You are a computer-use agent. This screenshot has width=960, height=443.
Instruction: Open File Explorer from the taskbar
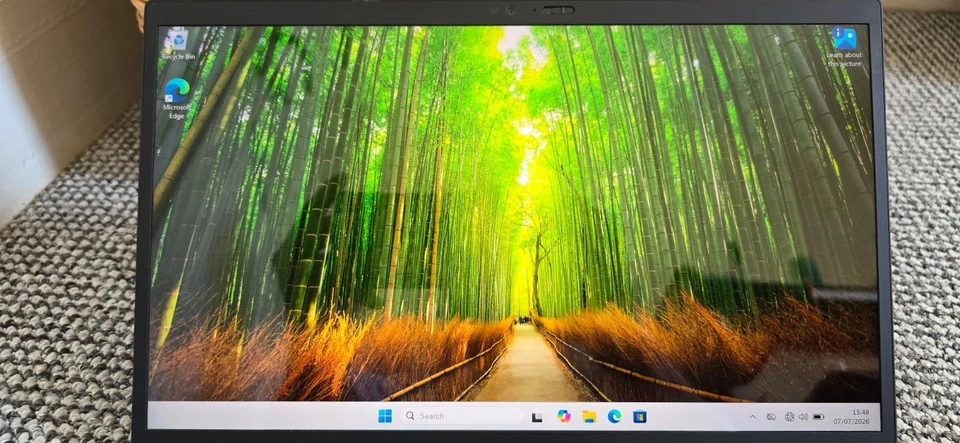pos(589,417)
